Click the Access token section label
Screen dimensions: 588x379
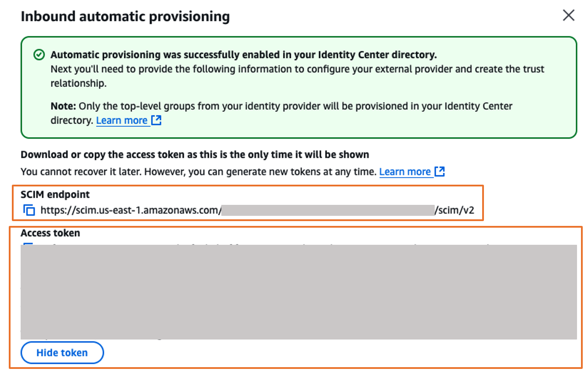[x=50, y=233]
